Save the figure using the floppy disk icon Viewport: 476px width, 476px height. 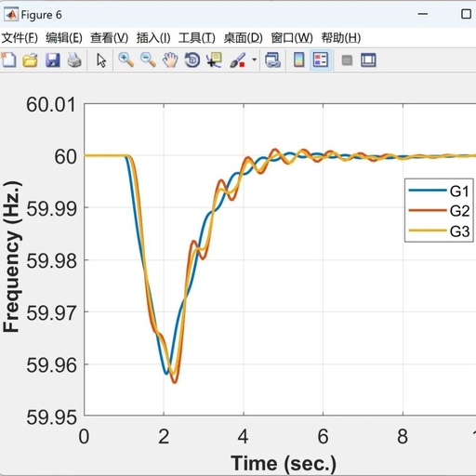point(53,60)
